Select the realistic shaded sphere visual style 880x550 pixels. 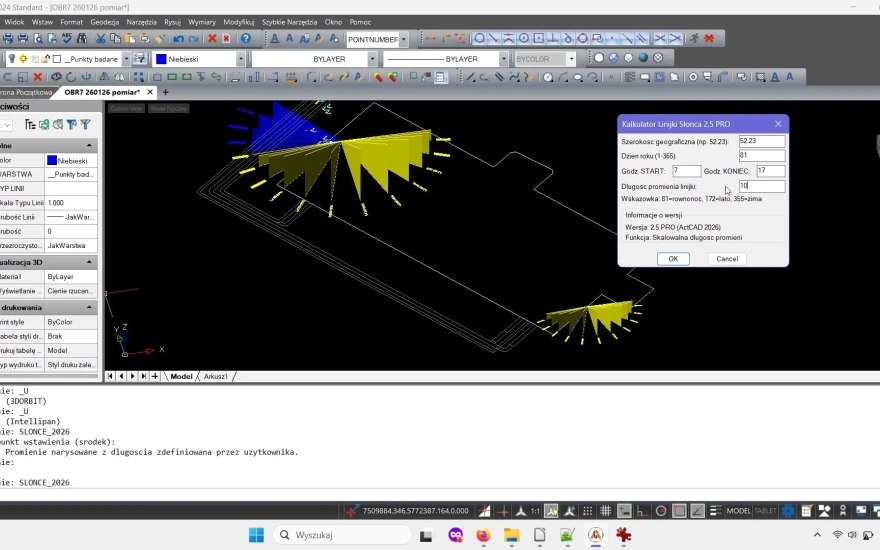[x=643, y=58]
